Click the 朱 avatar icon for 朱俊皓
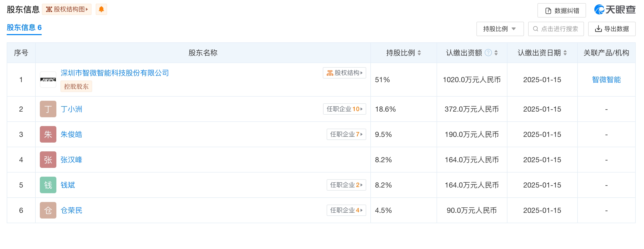The height and width of the screenshot is (249, 644). [x=48, y=134]
